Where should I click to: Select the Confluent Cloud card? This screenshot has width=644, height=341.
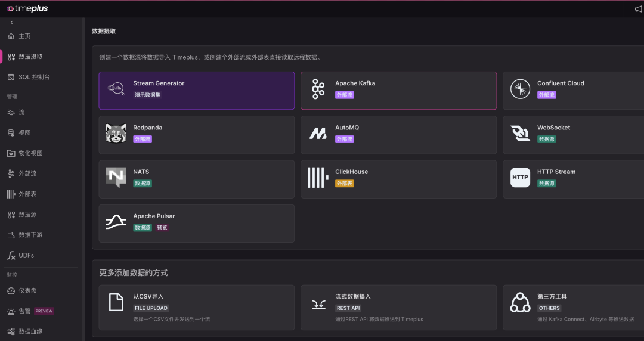(574, 91)
